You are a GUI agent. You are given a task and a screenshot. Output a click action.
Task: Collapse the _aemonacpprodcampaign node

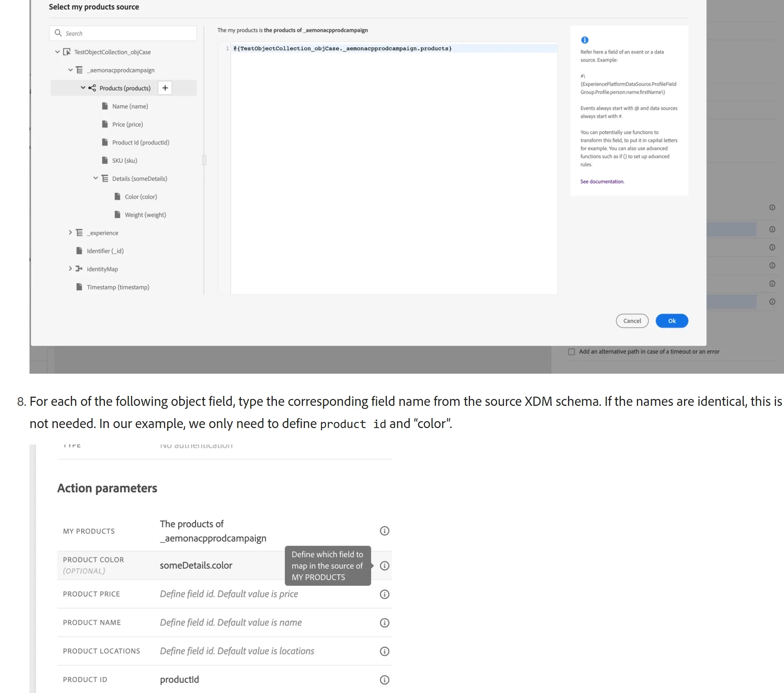point(70,70)
